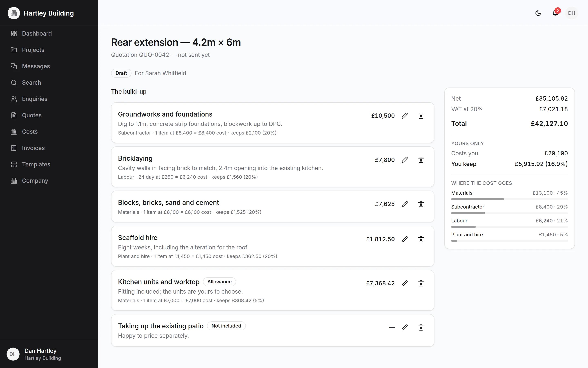Click the Subcontractor cost share bar
Screen dimensions: 588x368
click(x=509, y=213)
